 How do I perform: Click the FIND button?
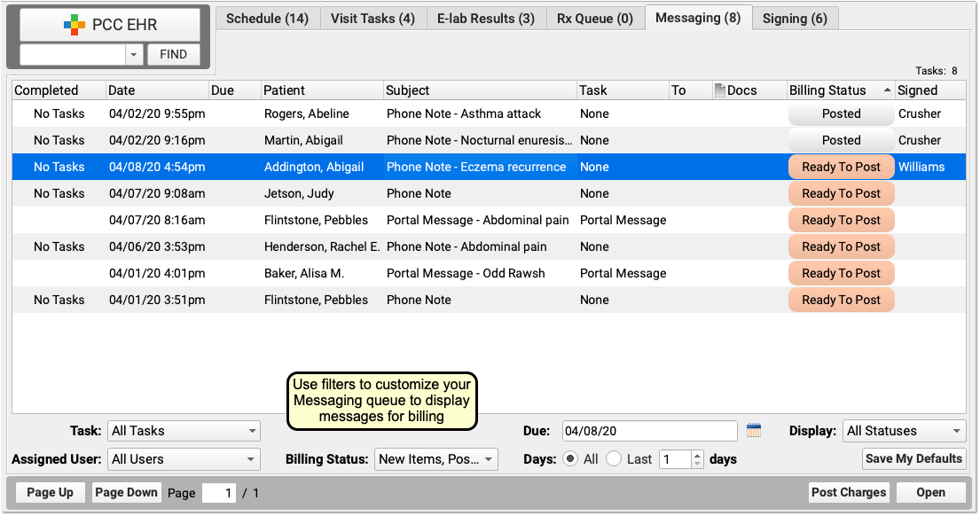point(174,54)
